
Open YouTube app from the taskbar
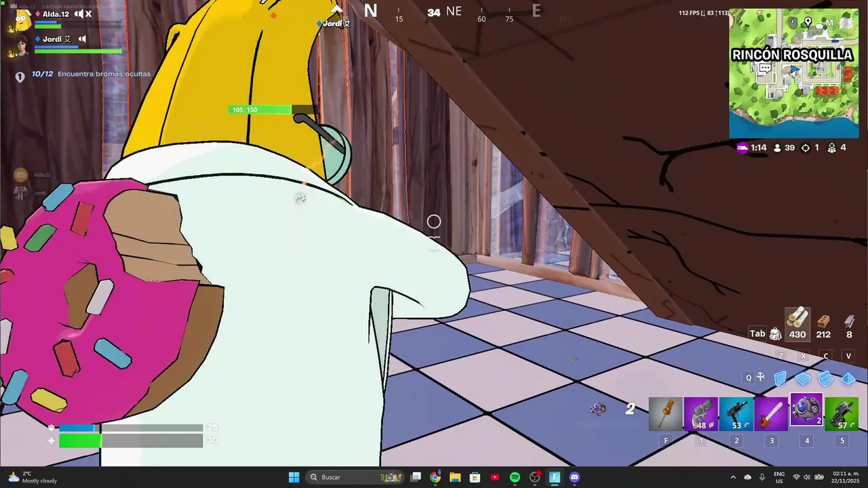(495, 477)
